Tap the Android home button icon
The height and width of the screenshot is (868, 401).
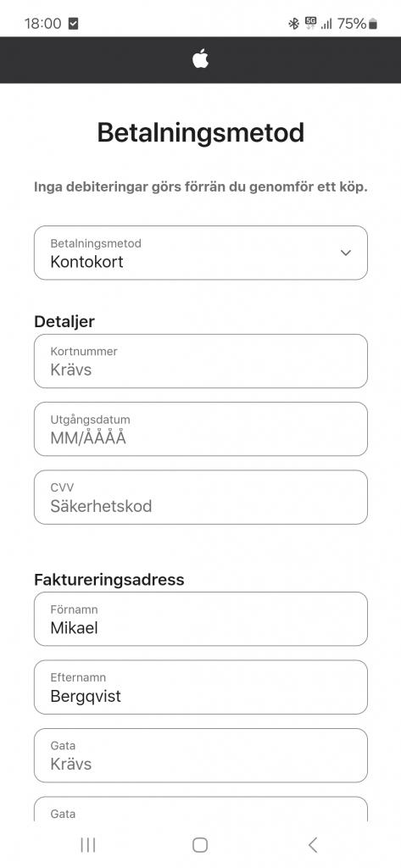tap(200, 845)
